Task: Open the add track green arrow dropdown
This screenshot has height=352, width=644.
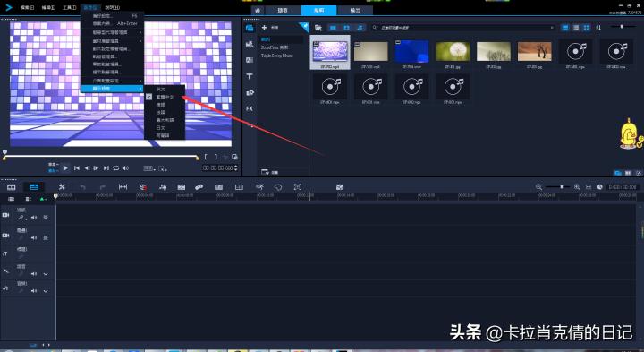Action: [43, 199]
